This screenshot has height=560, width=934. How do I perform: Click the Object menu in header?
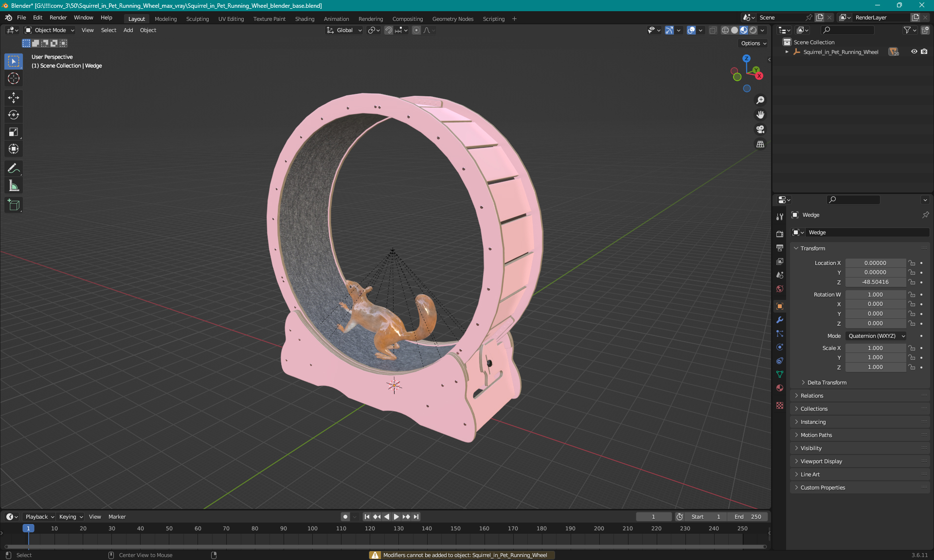coord(149,30)
